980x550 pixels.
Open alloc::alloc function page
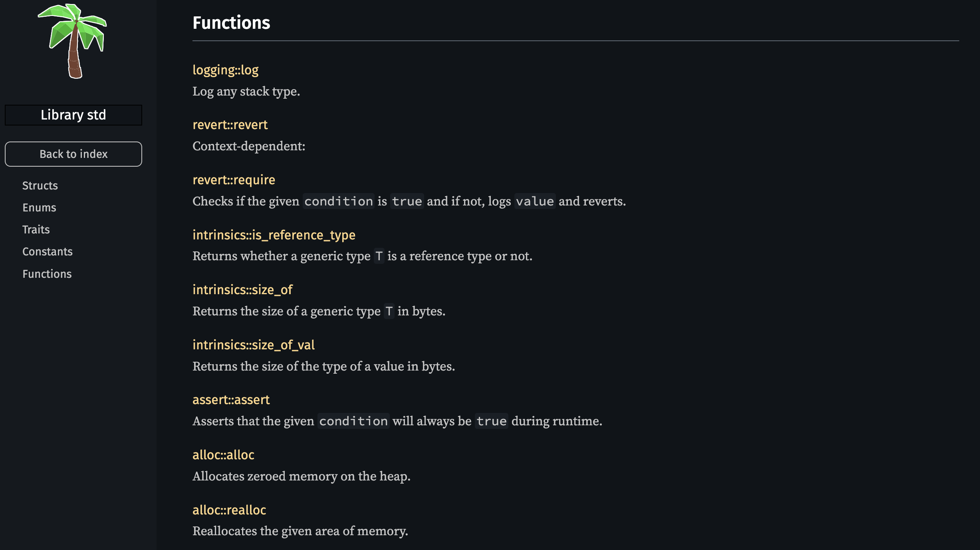223,455
